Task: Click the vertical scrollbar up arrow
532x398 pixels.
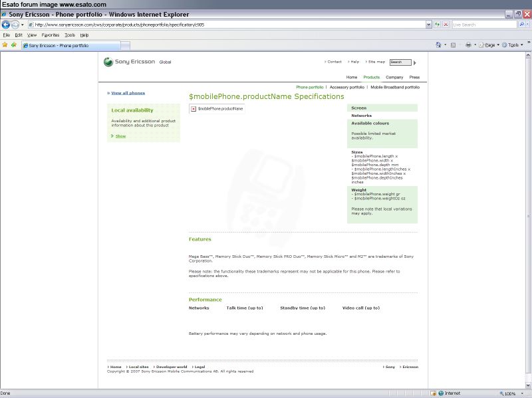Action: click(x=528, y=55)
